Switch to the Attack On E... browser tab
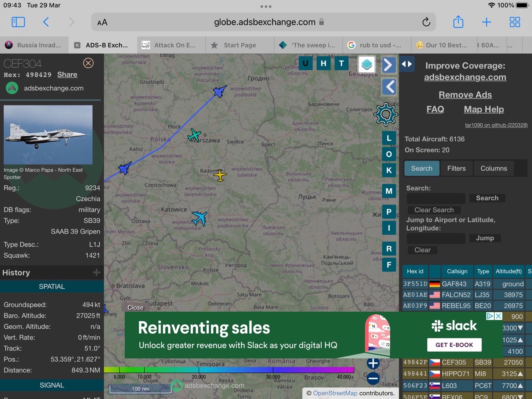Viewport: 532px width, 399px height. [171, 45]
